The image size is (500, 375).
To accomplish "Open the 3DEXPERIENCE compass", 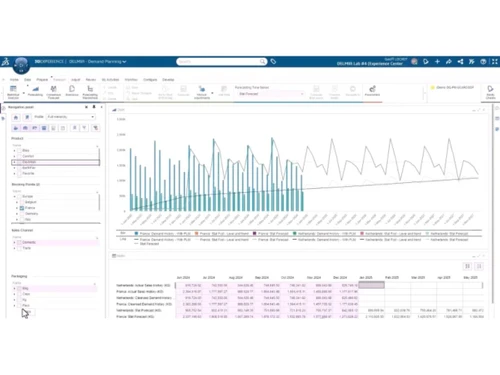I will (21, 65).
